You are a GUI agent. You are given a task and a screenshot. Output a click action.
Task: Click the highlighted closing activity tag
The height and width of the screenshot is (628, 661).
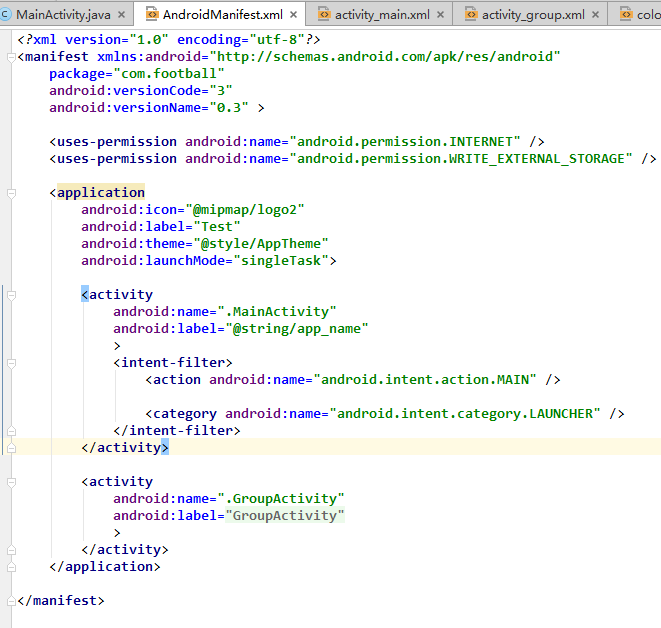pos(125,447)
